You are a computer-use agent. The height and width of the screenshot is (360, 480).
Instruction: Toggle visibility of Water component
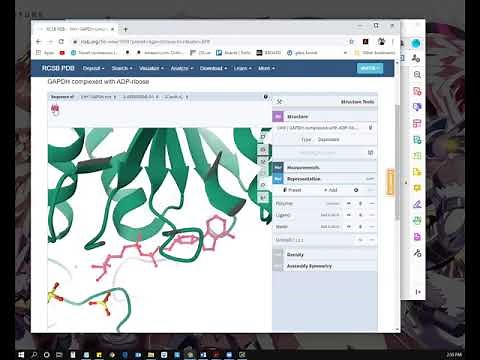(349, 227)
